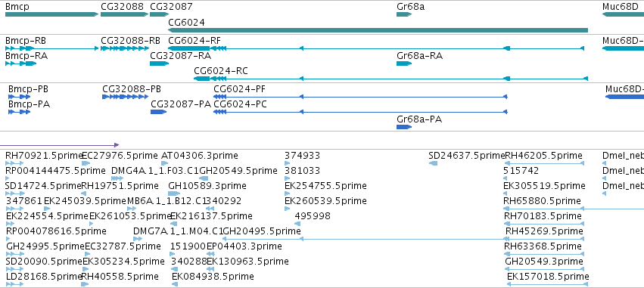Select the Gr68a-RA transcript glyph
Image resolution: width=644 pixels, height=288 pixels.
404,63
